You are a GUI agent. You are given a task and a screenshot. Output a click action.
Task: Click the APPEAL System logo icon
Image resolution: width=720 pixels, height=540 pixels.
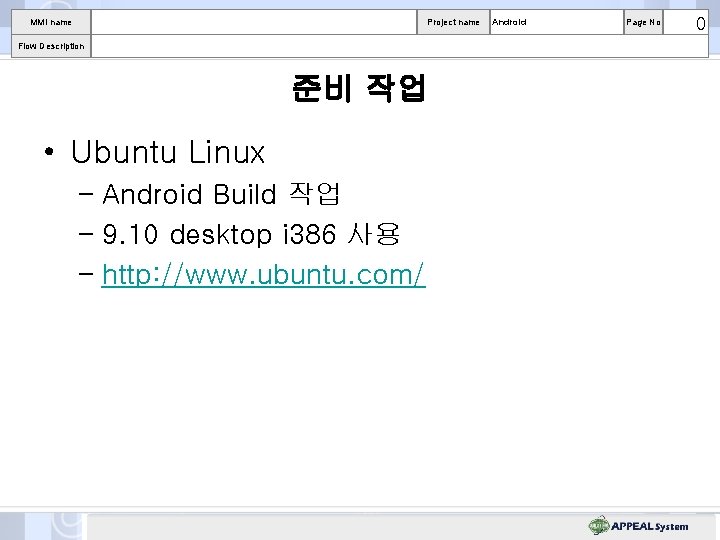point(599,525)
